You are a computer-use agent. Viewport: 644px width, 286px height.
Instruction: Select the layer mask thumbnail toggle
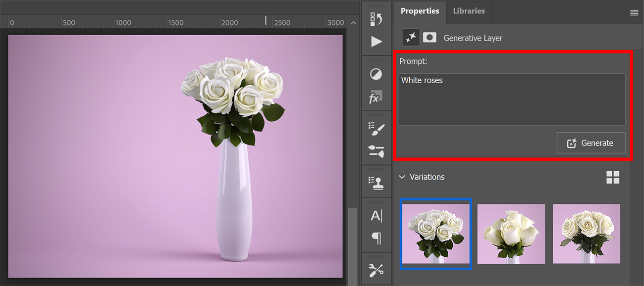tap(429, 37)
